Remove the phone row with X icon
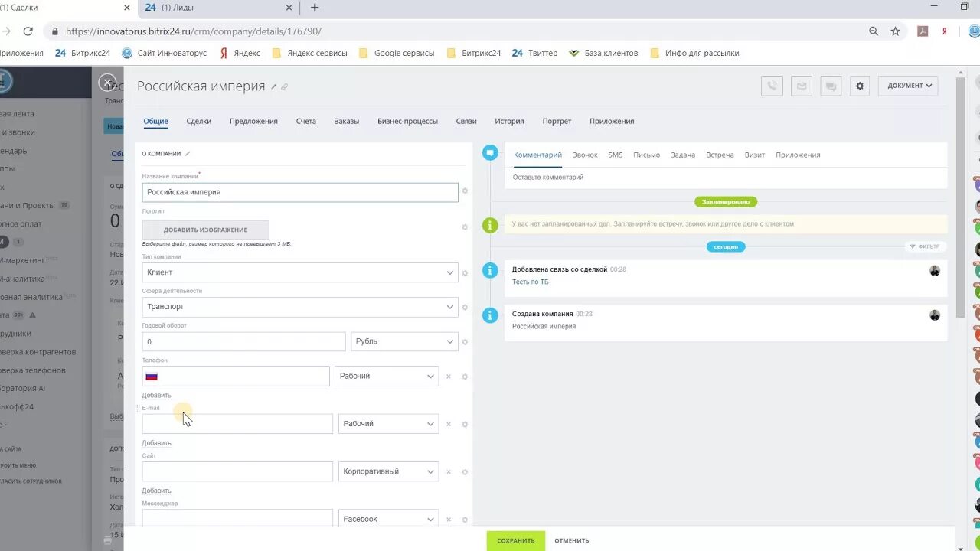 [449, 377]
